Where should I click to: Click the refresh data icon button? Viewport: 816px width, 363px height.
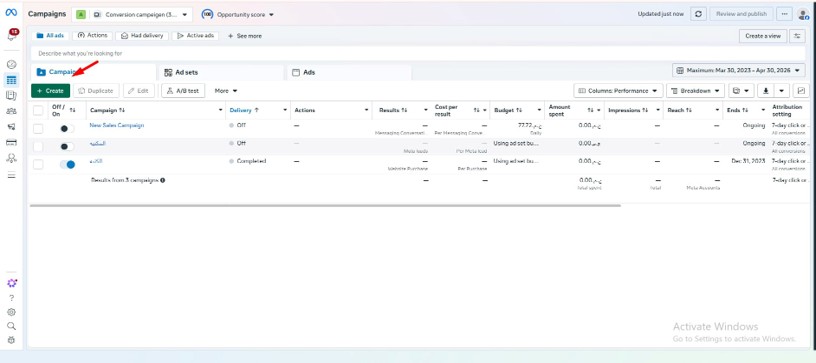coord(698,14)
